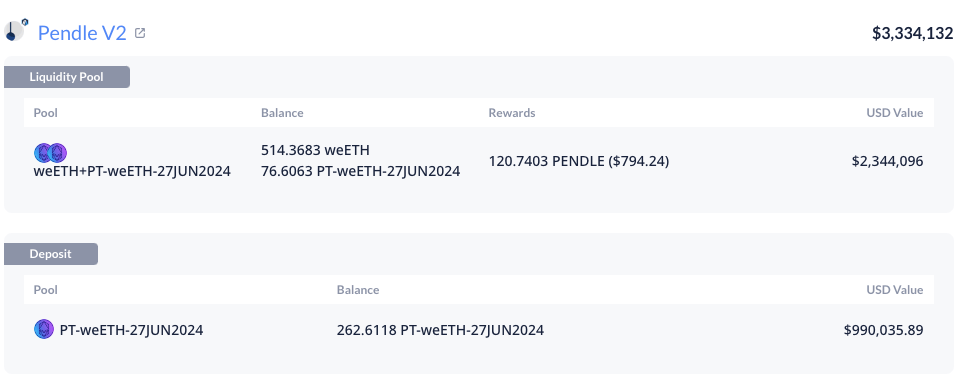Click the weETH+PT-weETH-27JUN2024 pool name

click(x=132, y=171)
